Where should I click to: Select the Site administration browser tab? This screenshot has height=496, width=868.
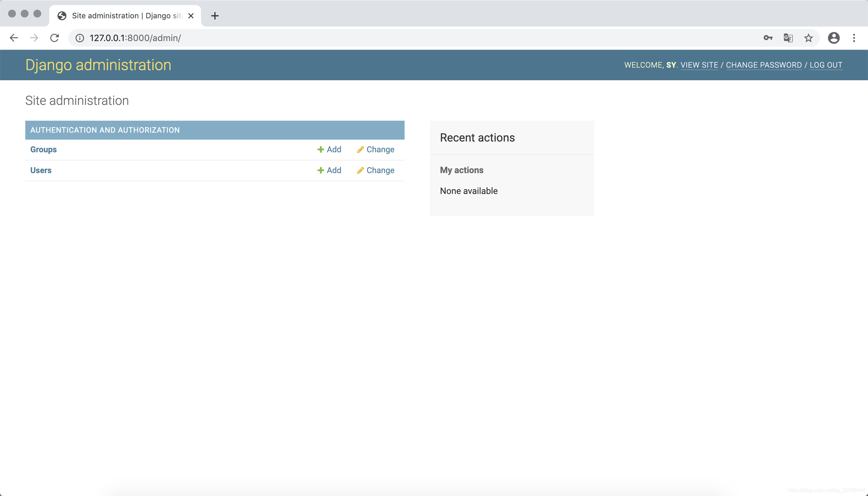(125, 16)
